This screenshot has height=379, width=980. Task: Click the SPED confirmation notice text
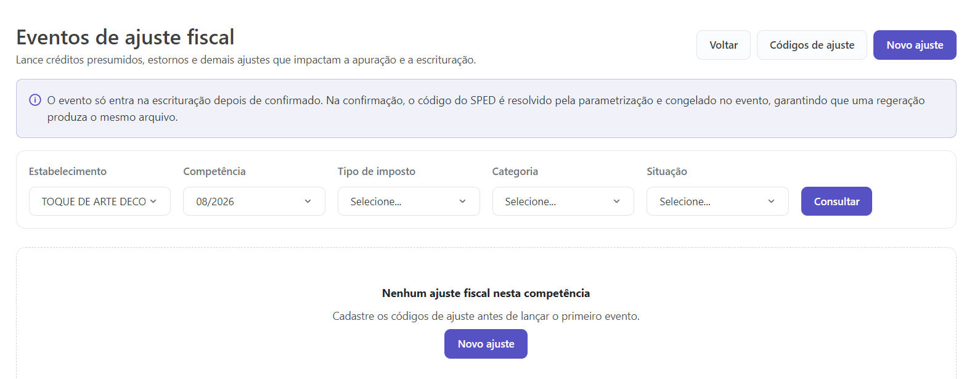(x=486, y=108)
